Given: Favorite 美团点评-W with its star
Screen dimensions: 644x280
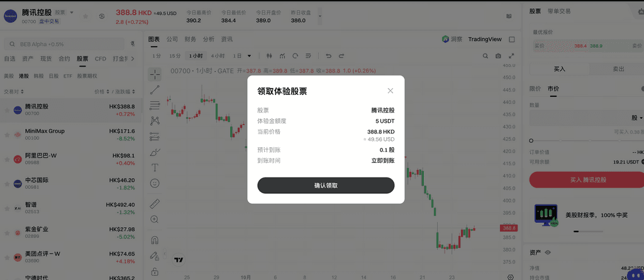Looking at the screenshot, I should (x=7, y=257).
